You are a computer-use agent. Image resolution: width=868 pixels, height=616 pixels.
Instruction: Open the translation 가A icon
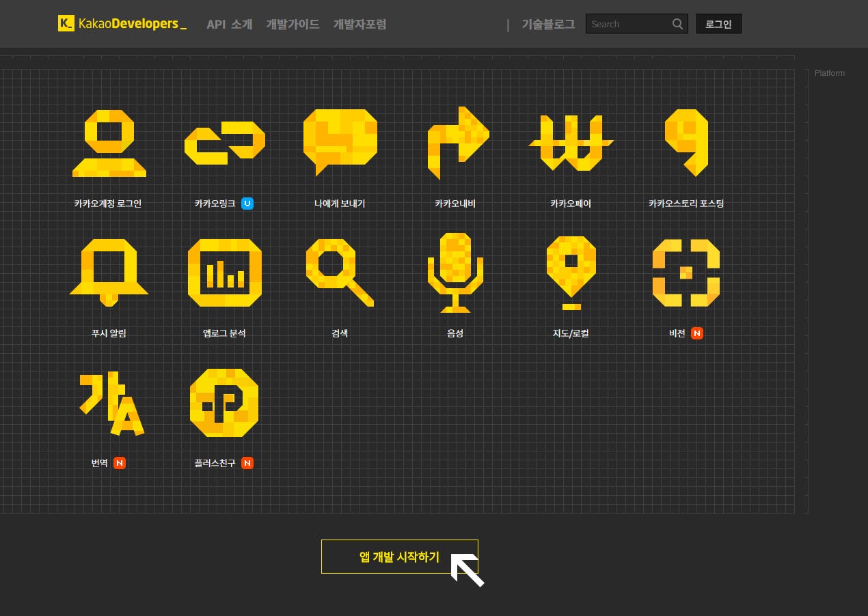(111, 403)
